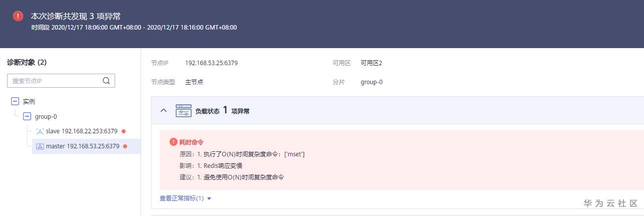Collapse the group-0 tree node
The width and height of the screenshot is (644, 216).
pyautogui.click(x=27, y=116)
